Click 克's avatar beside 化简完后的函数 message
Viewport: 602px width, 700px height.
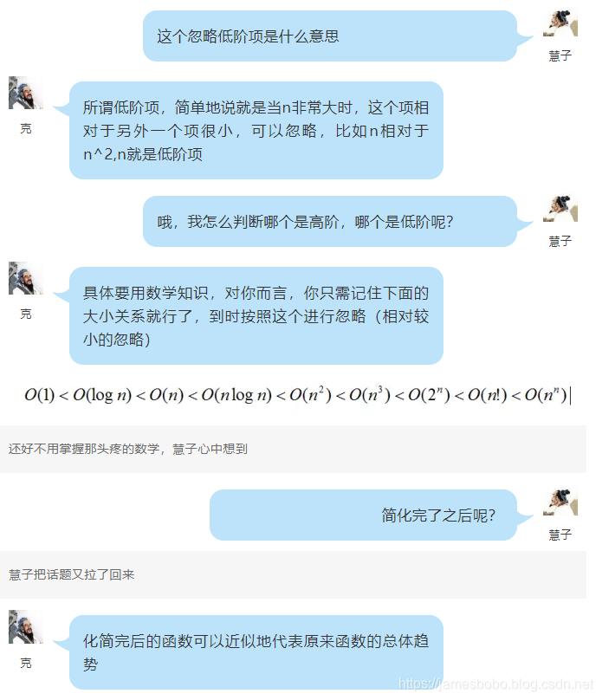click(x=26, y=626)
